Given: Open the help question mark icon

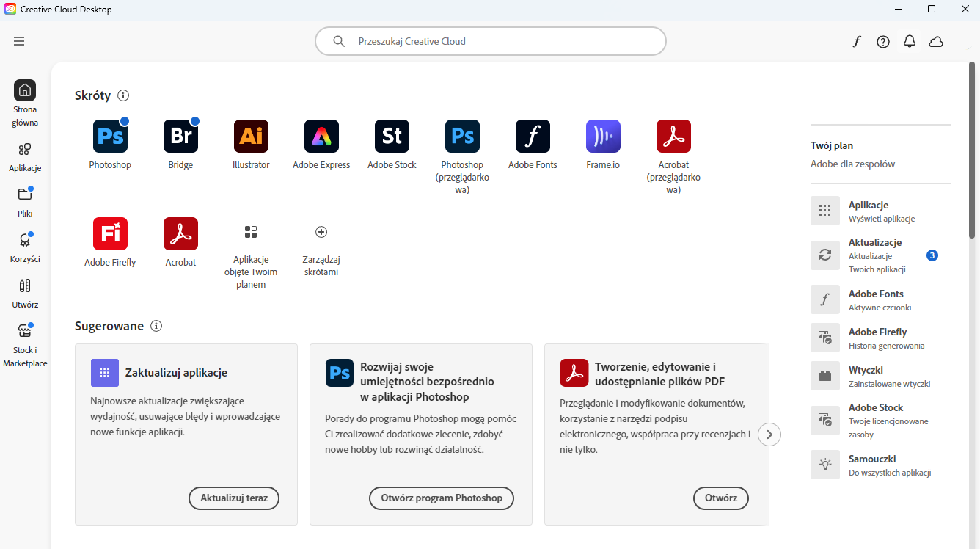Looking at the screenshot, I should tap(883, 42).
